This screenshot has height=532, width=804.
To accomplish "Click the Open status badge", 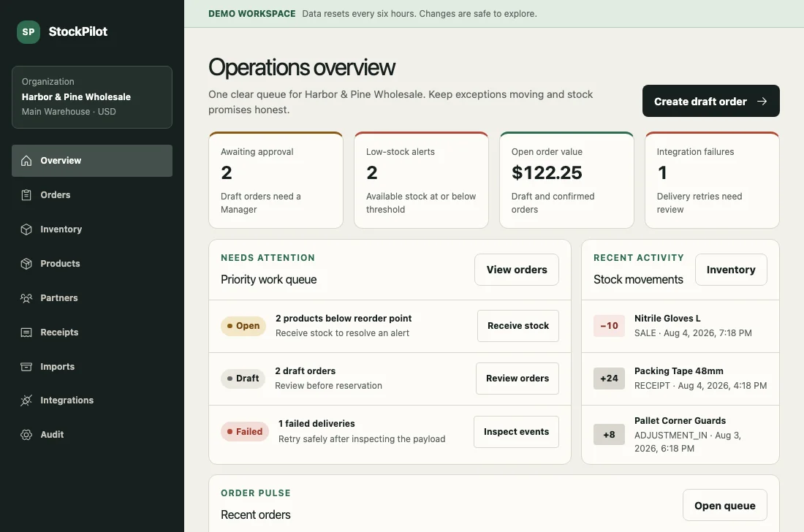I will click(243, 326).
